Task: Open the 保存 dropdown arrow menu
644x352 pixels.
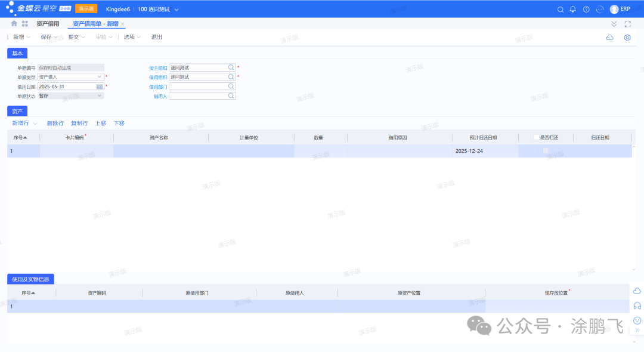Action: point(56,37)
